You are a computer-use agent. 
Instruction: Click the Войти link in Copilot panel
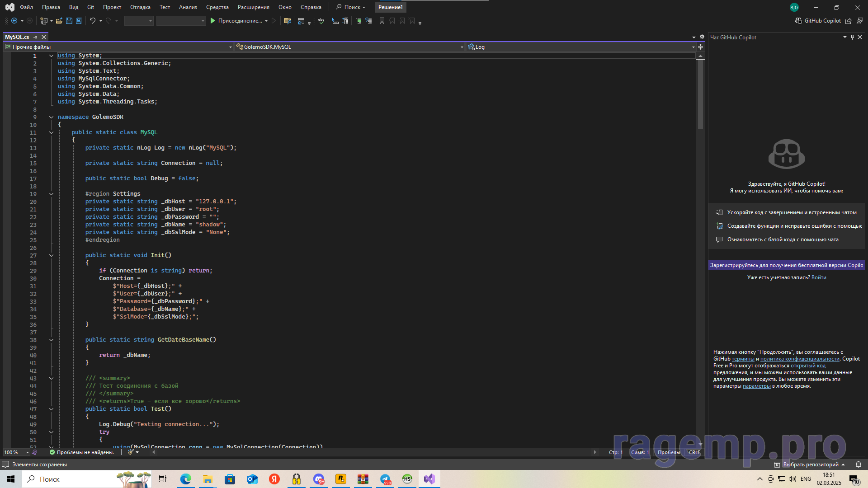point(819,277)
